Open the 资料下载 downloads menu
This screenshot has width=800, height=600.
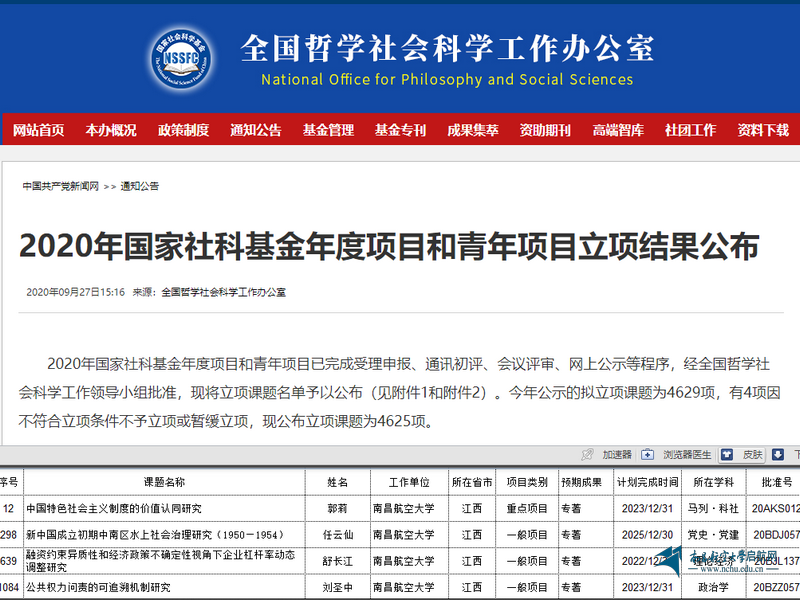point(760,130)
